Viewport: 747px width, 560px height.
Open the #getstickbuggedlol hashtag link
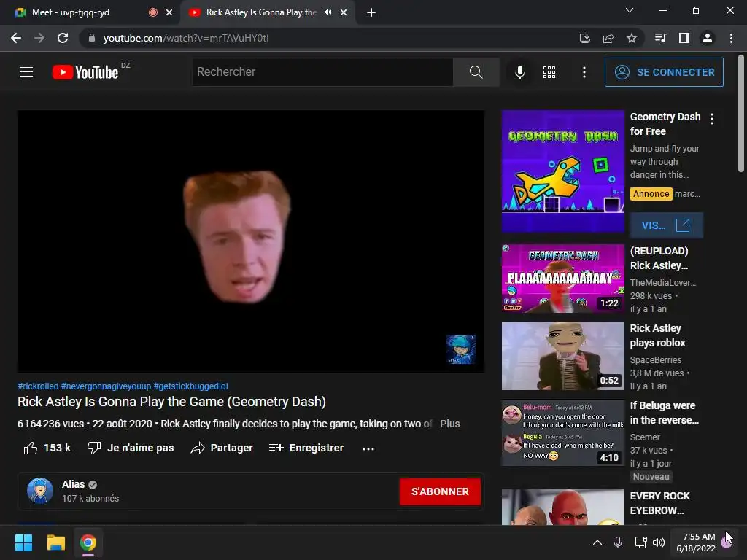190,386
